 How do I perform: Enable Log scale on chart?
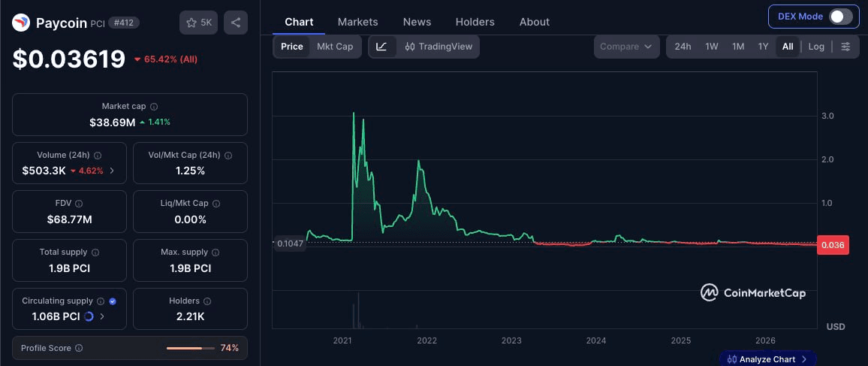pyautogui.click(x=816, y=47)
